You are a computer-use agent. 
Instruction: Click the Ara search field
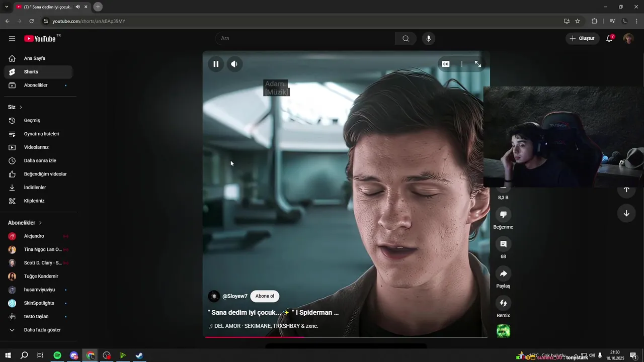coord(305,38)
